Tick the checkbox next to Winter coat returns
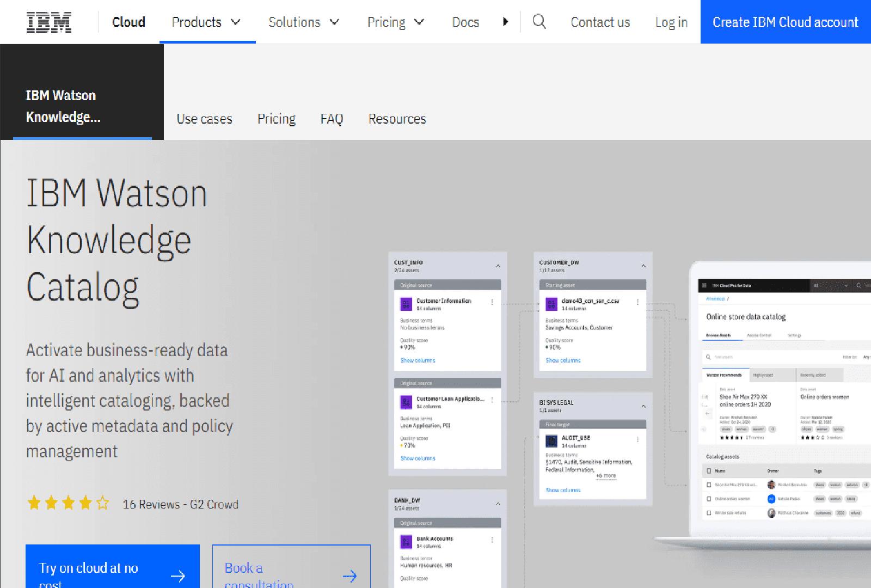Viewport: 871px width, 588px height. point(709,512)
